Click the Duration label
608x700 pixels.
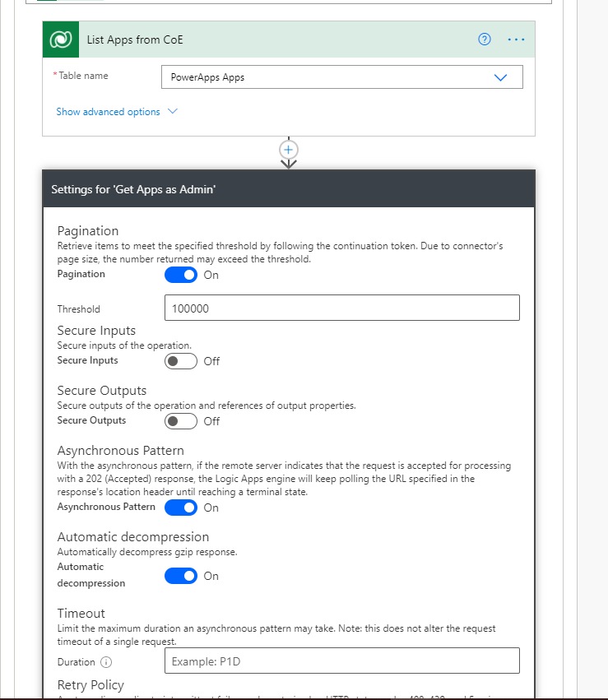[x=77, y=661]
